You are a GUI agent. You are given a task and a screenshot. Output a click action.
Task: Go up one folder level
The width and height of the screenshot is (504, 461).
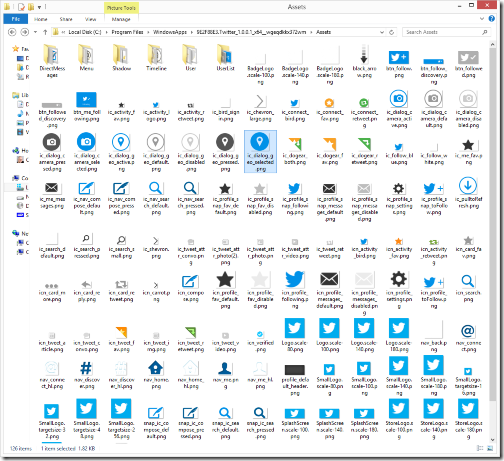(45, 32)
